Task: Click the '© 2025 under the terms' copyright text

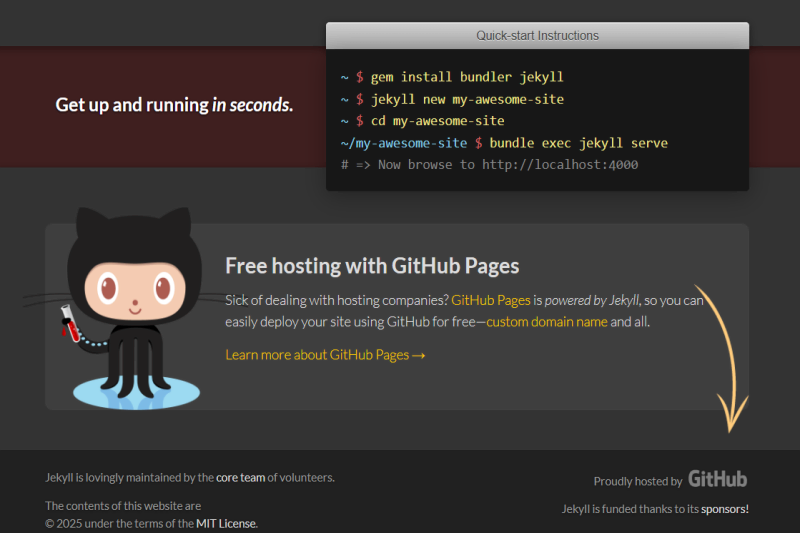Action: click(x=119, y=523)
